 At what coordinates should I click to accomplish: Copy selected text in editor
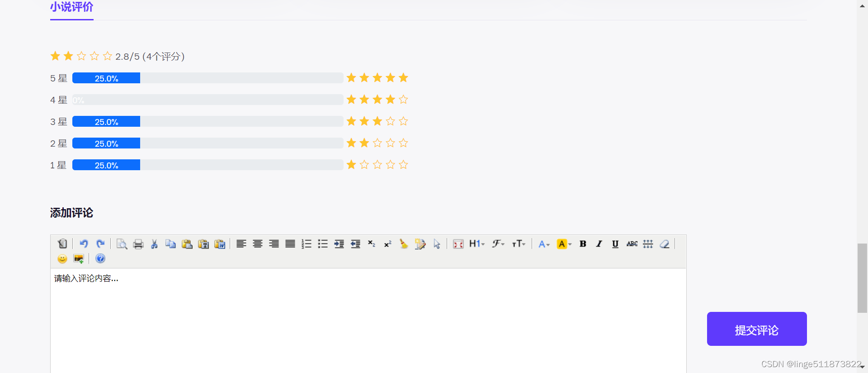[x=170, y=244]
